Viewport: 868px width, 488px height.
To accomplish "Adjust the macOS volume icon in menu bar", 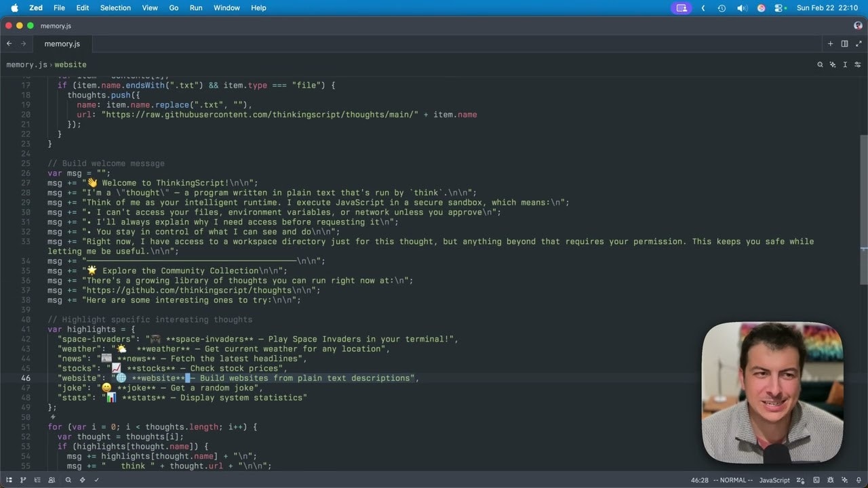I will [742, 7].
